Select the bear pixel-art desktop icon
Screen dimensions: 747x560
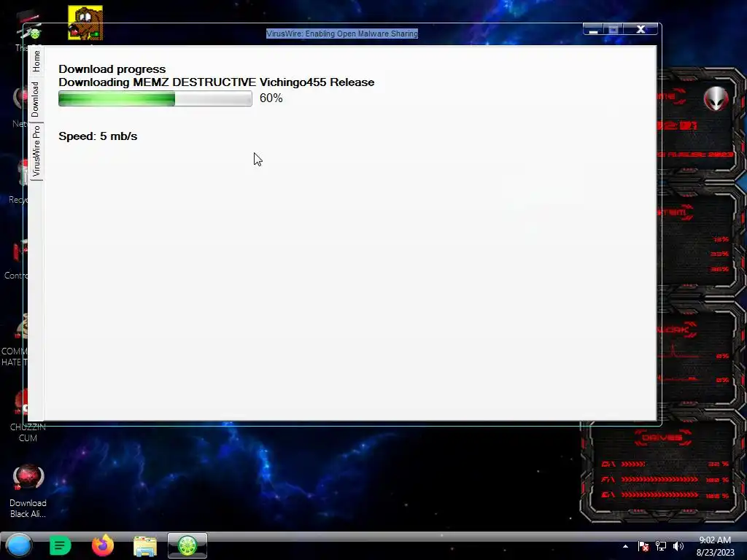85,23
